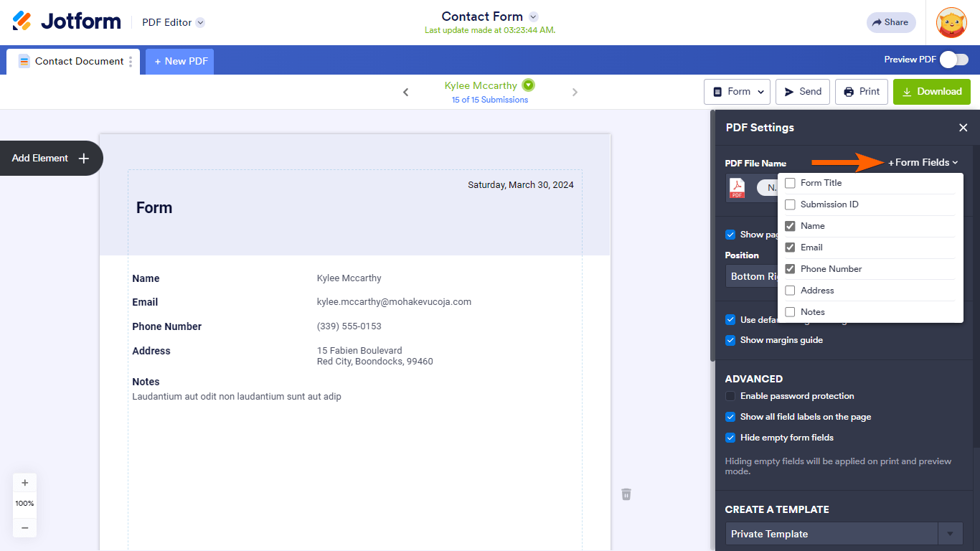This screenshot has height=551, width=980.
Task: Click the phone value (339) 555-0153
Action: (349, 326)
